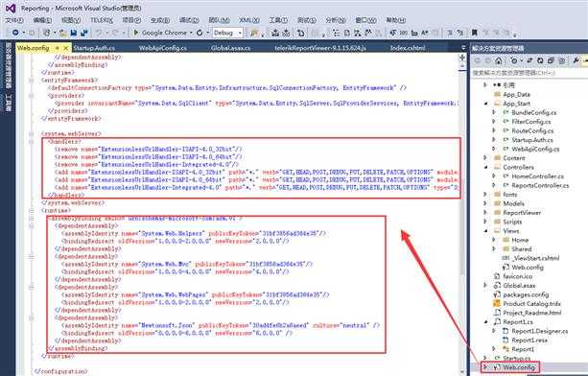Select RouteConfig.cs file
Viewport: 588px width, 376px height.
[532, 130]
